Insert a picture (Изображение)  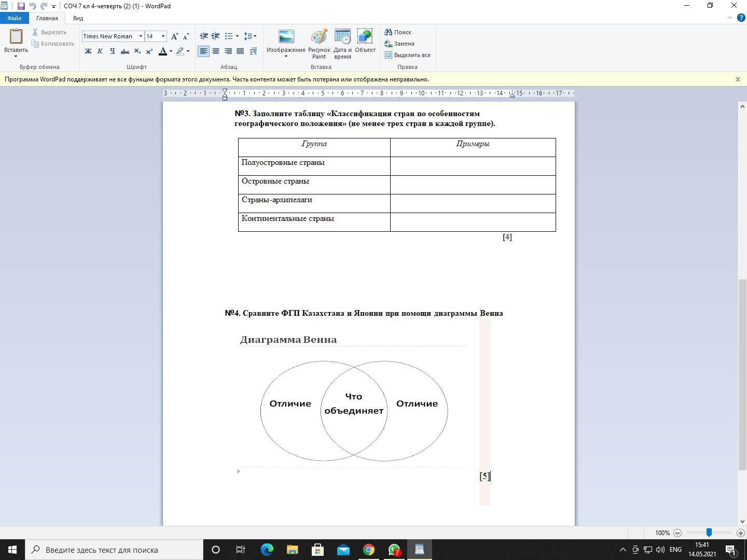coord(286,44)
